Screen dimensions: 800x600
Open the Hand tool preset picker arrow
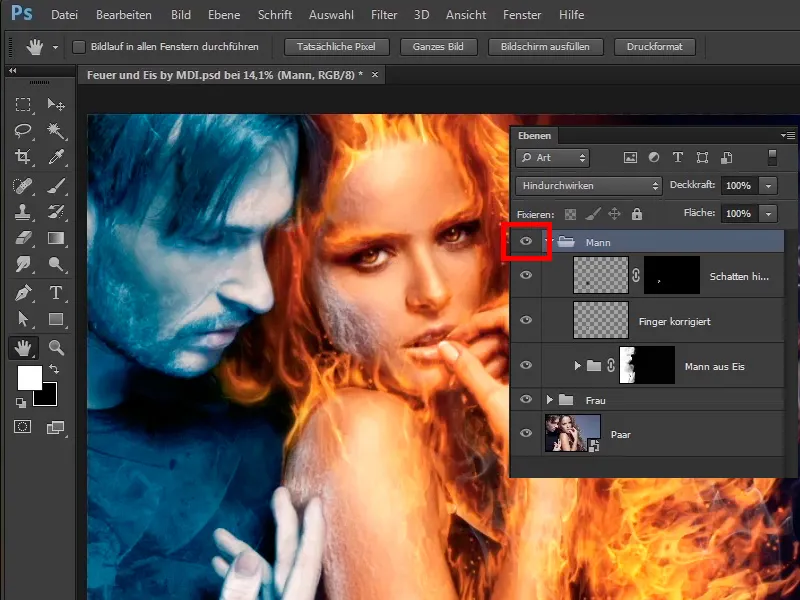pyautogui.click(x=55, y=47)
